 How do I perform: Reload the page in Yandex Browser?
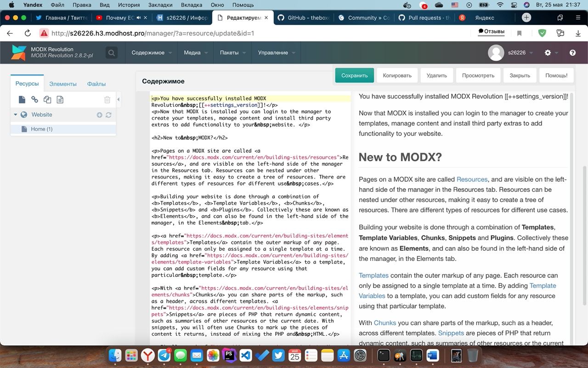click(x=28, y=33)
